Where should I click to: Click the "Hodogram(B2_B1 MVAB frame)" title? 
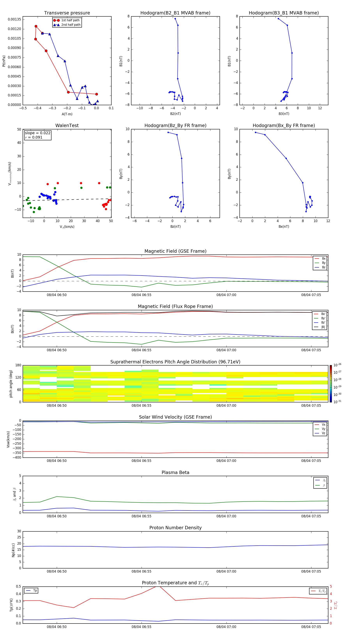(x=175, y=13)
